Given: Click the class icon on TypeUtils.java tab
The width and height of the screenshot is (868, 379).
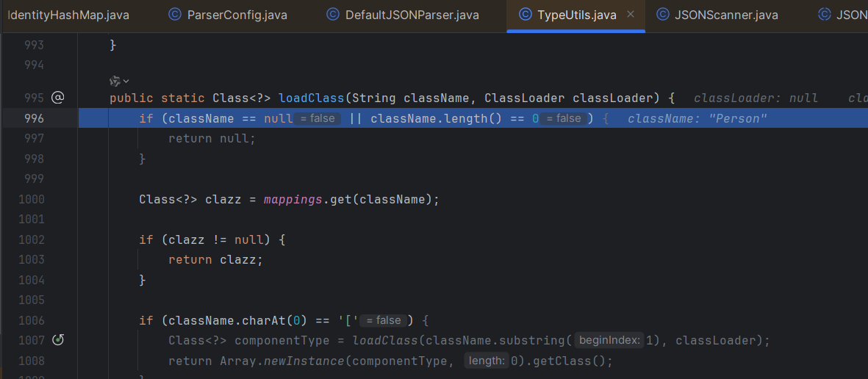Looking at the screenshot, I should pyautogui.click(x=525, y=15).
